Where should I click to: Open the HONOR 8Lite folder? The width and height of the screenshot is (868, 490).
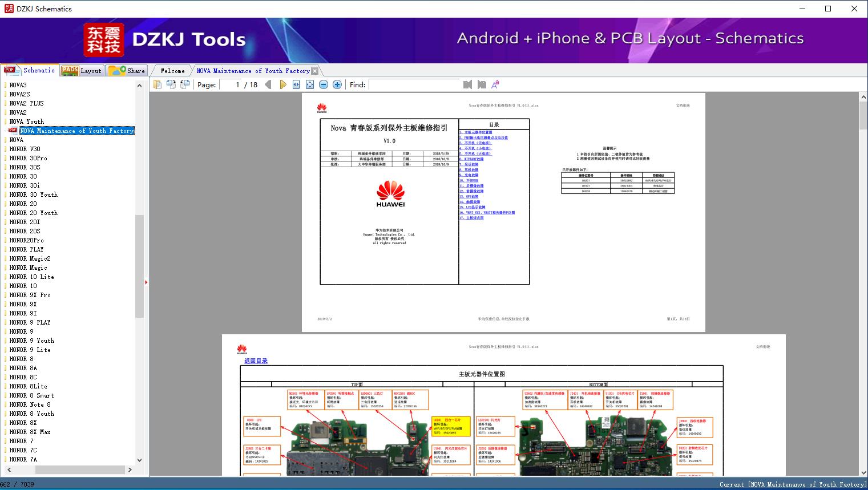pos(28,386)
